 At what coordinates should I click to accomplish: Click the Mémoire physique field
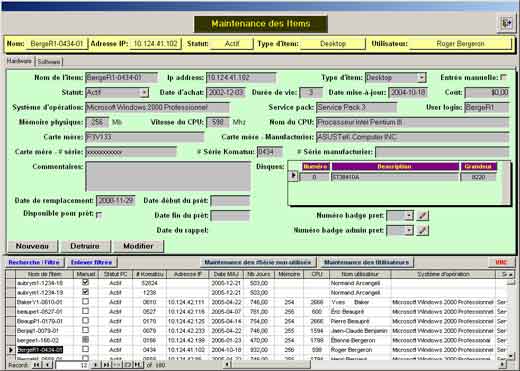(97, 122)
